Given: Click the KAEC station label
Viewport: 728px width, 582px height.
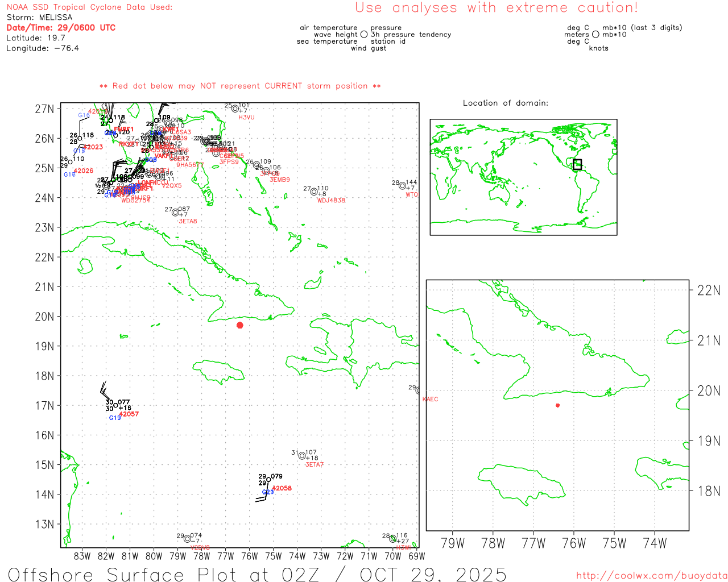Looking at the screenshot, I should click(431, 399).
